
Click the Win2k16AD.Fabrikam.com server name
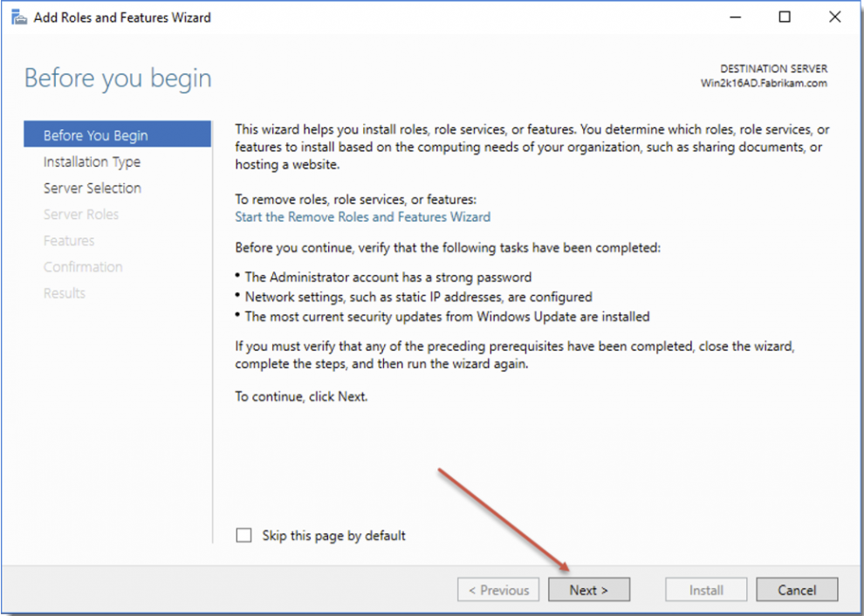pos(764,83)
